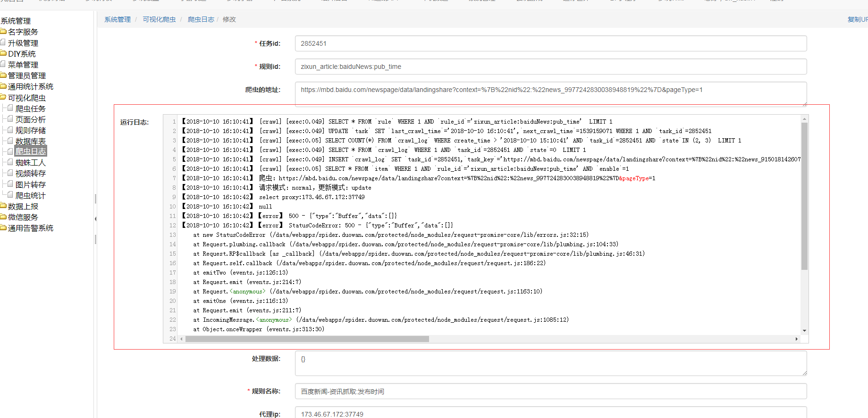Click log line 20 'at emitOne (events.js:116:13)'

241,301
